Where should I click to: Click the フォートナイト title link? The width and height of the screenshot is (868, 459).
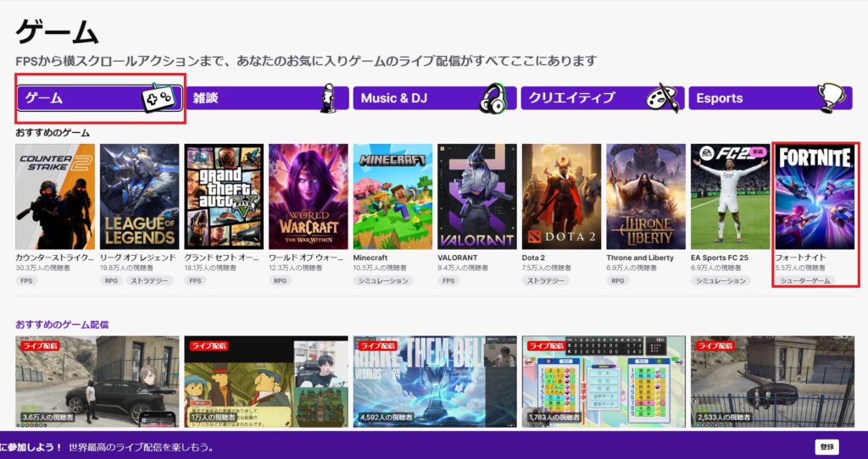click(x=800, y=257)
